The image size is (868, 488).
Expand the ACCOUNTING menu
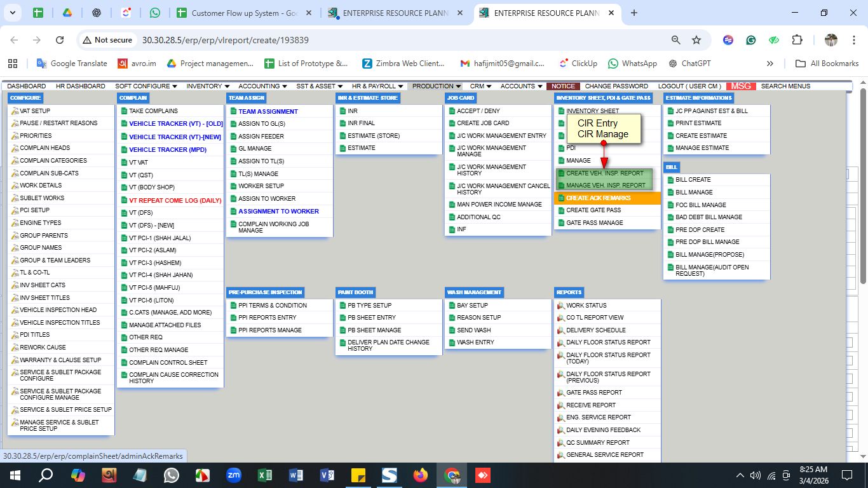262,86
